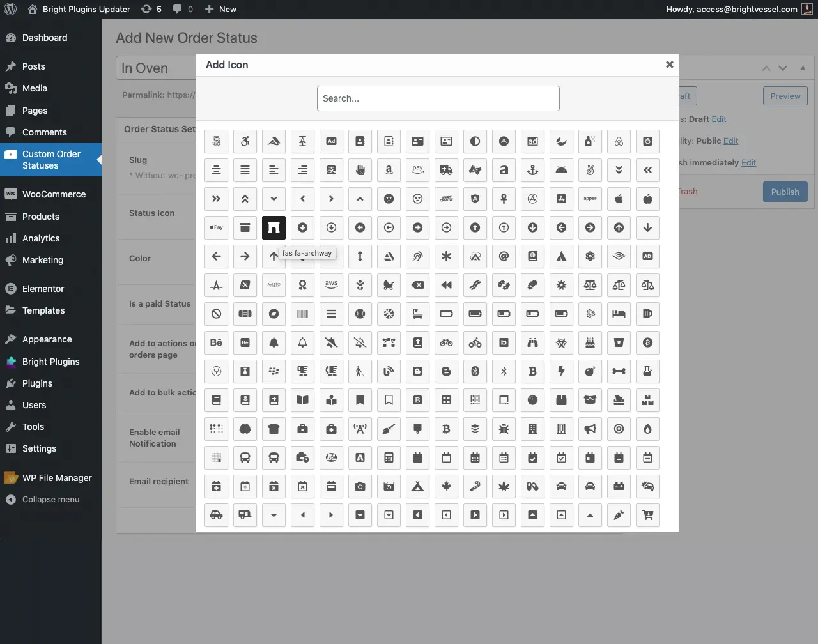The width and height of the screenshot is (818, 644).
Task: Open the New menu in the admin bar
Action: coord(220,9)
